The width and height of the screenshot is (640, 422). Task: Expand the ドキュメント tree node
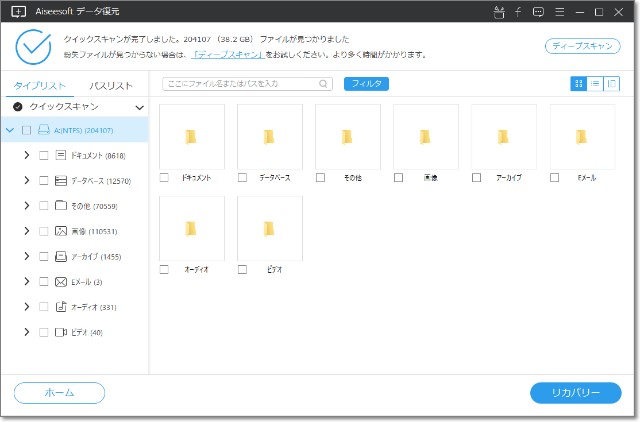pos(26,155)
